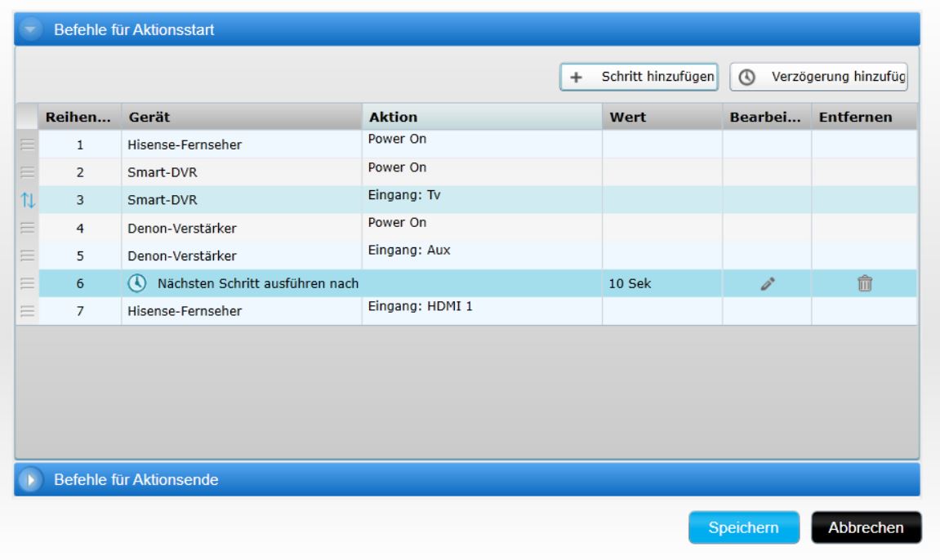Click the reorder arrows icon on row 3
Viewport: 940px width, 560px height.
tap(27, 200)
